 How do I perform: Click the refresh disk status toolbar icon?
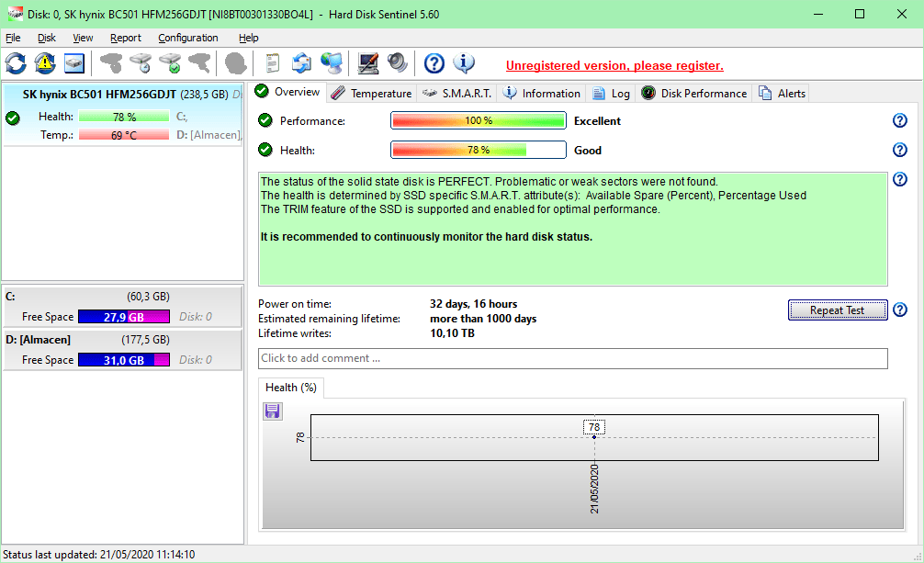16,63
